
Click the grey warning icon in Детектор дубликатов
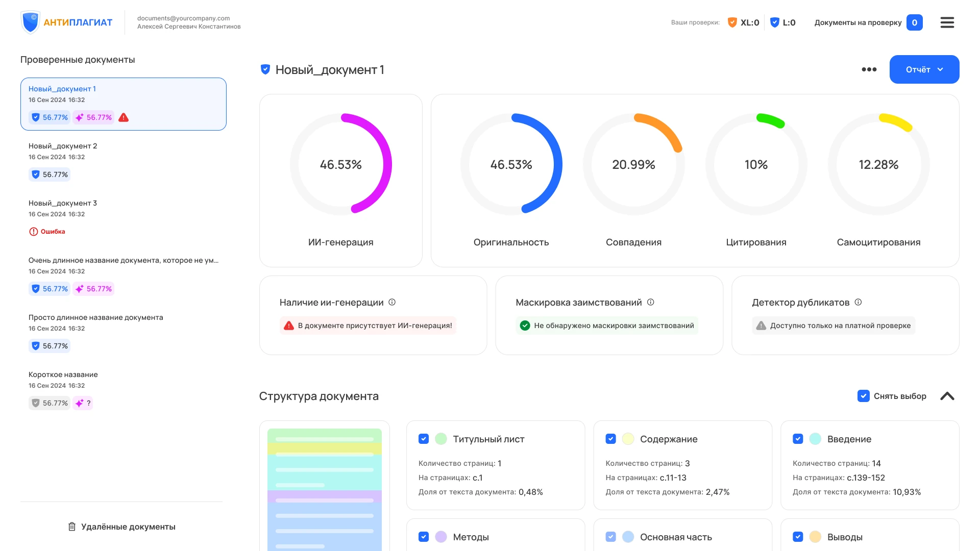(x=761, y=325)
